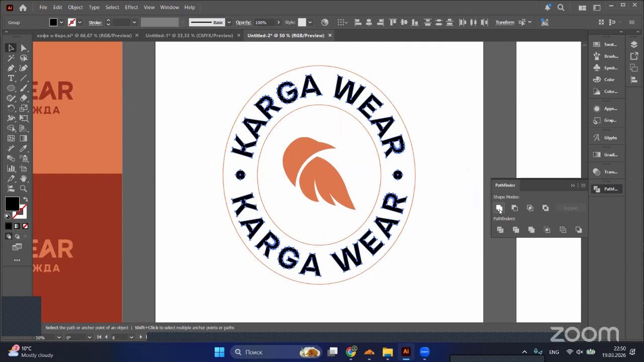Image resolution: width=644 pixels, height=362 pixels.
Task: Click the Divide pathfinder icon
Action: click(500, 230)
